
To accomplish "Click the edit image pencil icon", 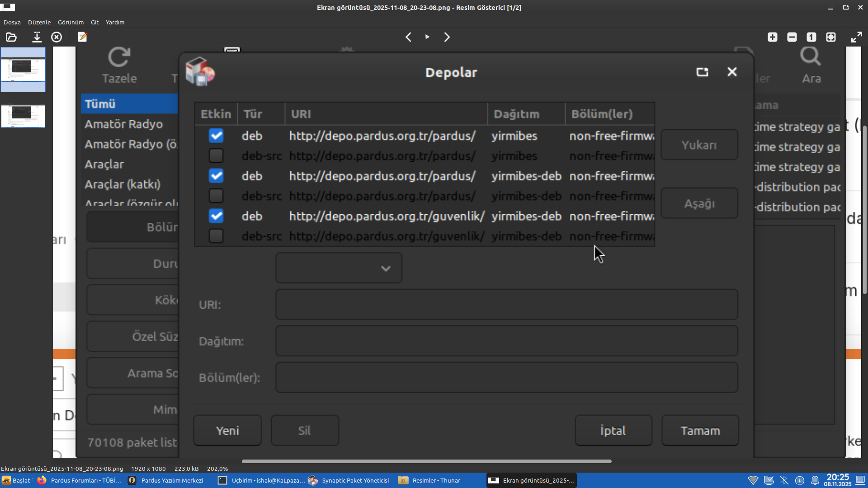I will [82, 37].
